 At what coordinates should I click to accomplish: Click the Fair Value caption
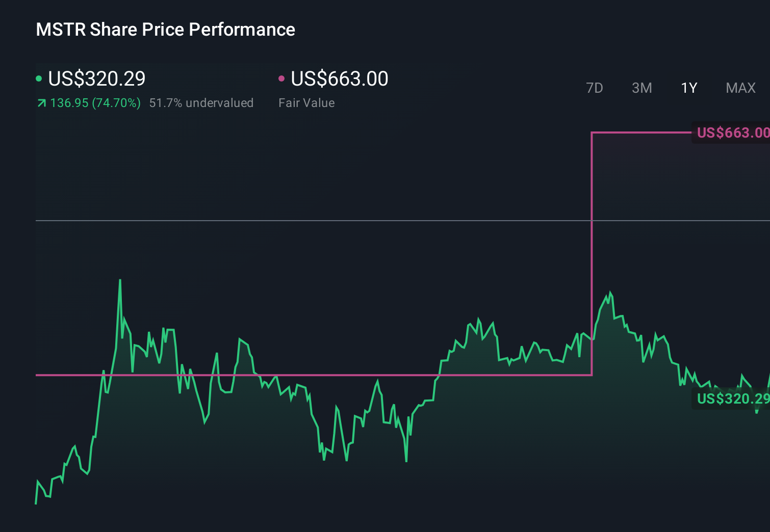tap(306, 103)
